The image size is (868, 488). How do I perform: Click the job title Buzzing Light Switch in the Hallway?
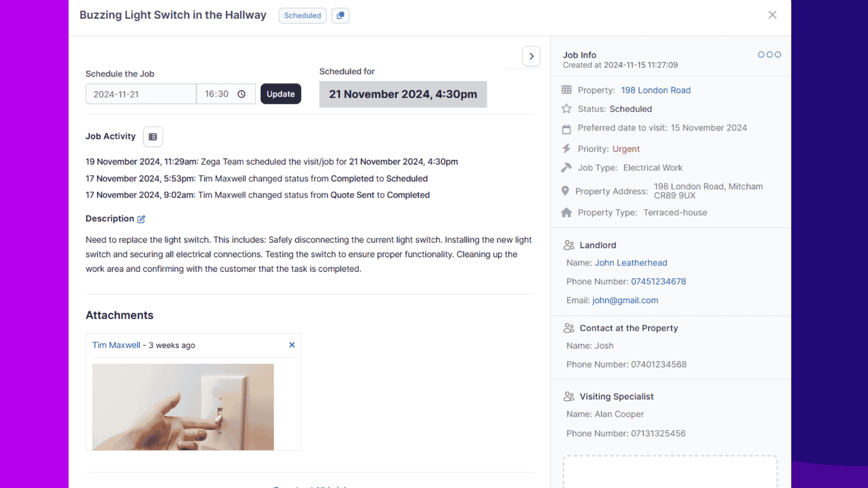point(173,15)
